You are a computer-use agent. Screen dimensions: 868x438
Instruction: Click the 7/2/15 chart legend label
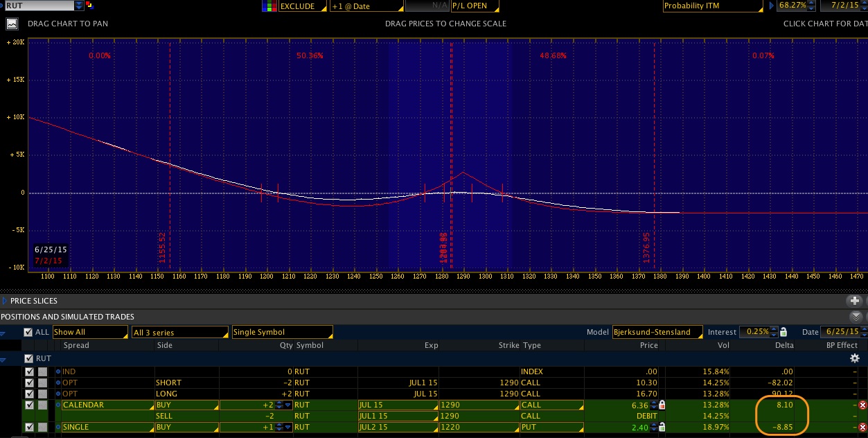click(x=48, y=261)
